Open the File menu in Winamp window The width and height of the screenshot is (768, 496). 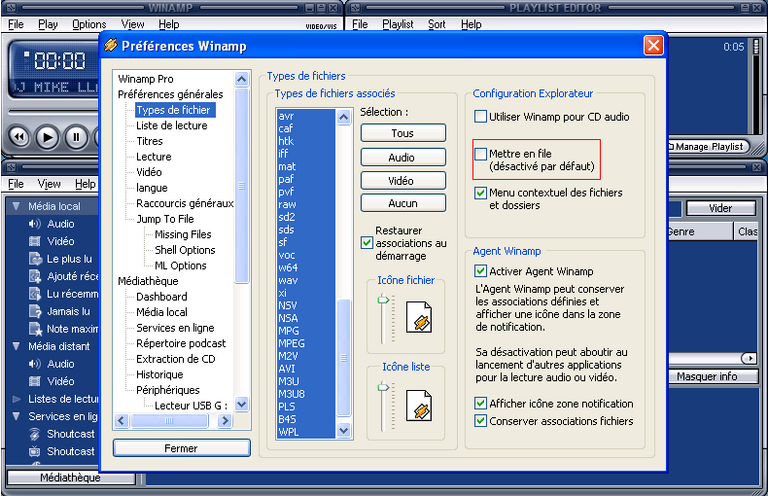[16, 24]
